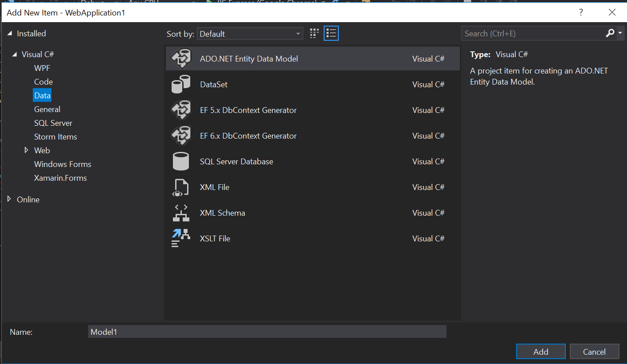Open the Sort by Default dropdown
This screenshot has height=364, width=627.
click(250, 34)
